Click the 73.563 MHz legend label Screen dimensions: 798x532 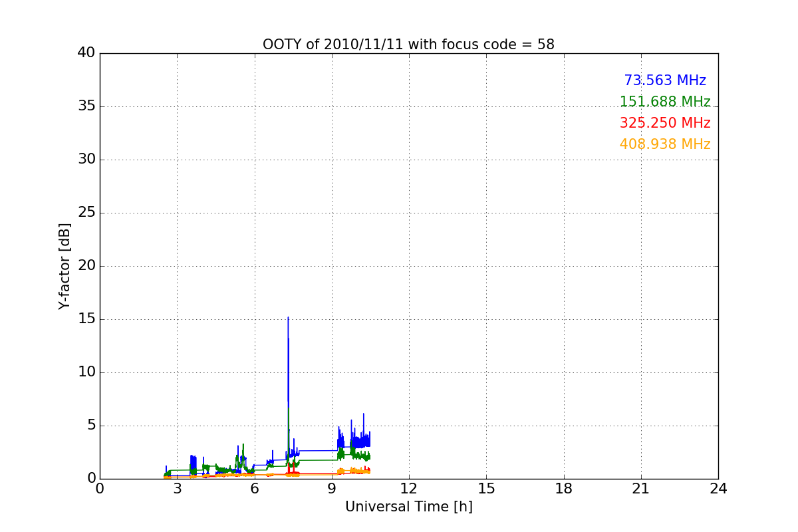[x=665, y=80]
